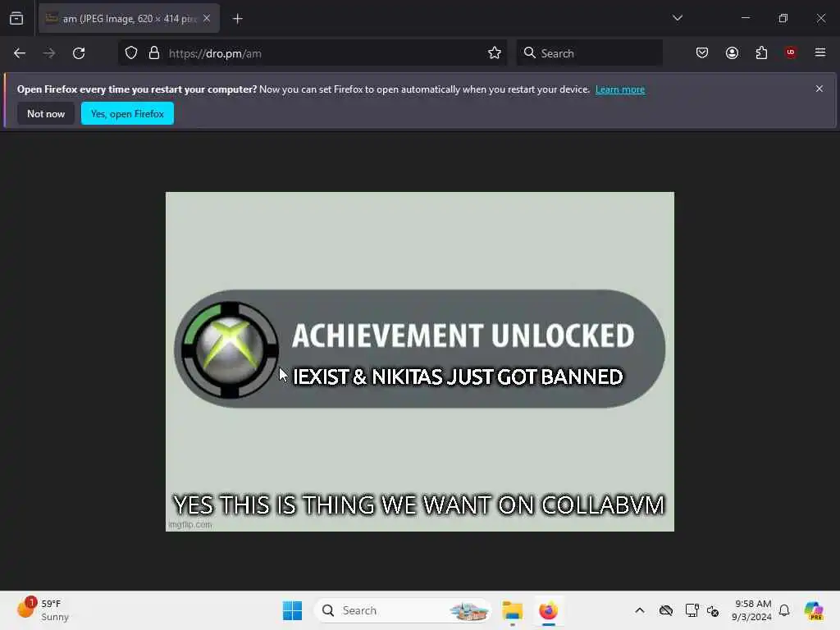Viewport: 840px width, 630px height.
Task: Switch to Firefox taskbar icon
Action: (548, 610)
